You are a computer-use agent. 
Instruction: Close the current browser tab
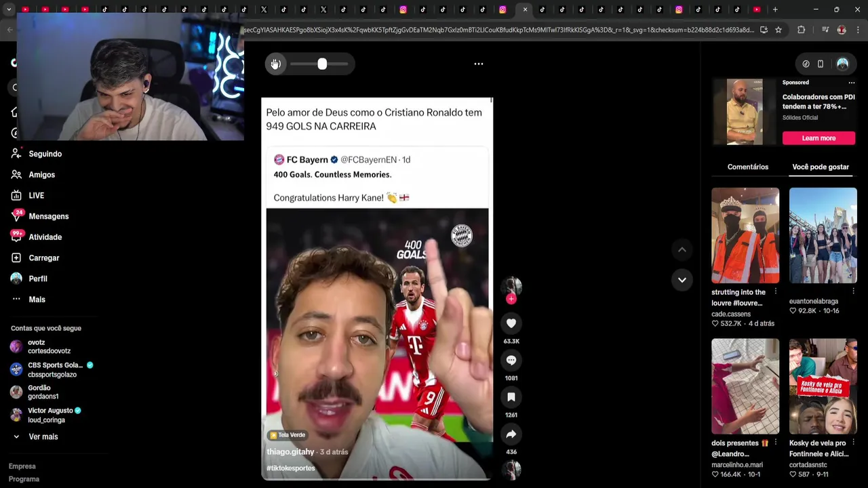click(x=525, y=9)
